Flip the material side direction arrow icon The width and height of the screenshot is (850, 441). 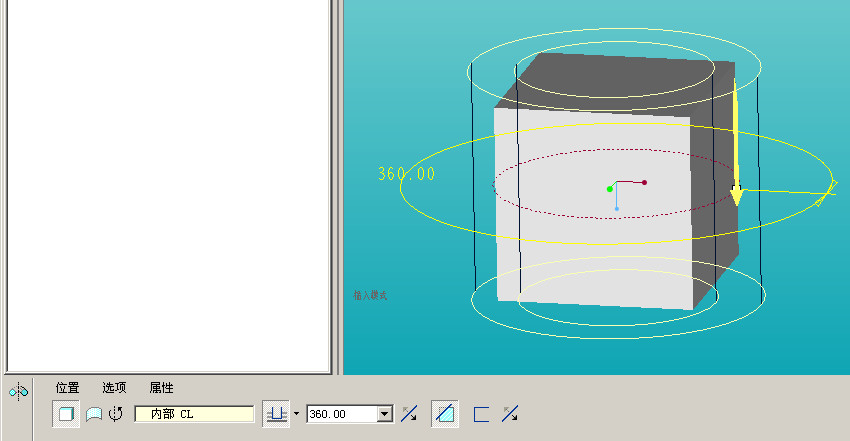510,413
